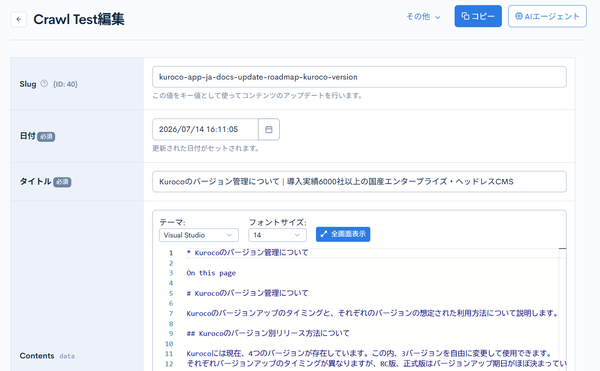Click the back arrow next to Crawl Test編集
Image resolution: width=600 pixels, height=371 pixels.
(x=18, y=19)
